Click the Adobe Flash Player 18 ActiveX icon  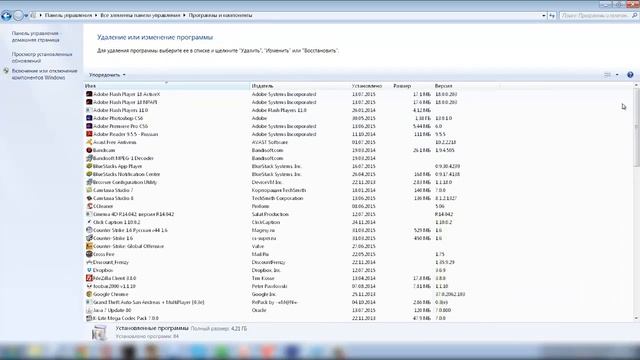[89, 94]
